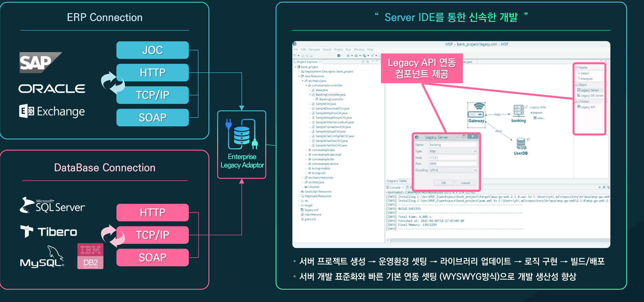
Task: Choose Legacy DB Server palette object
Action: coord(590,96)
